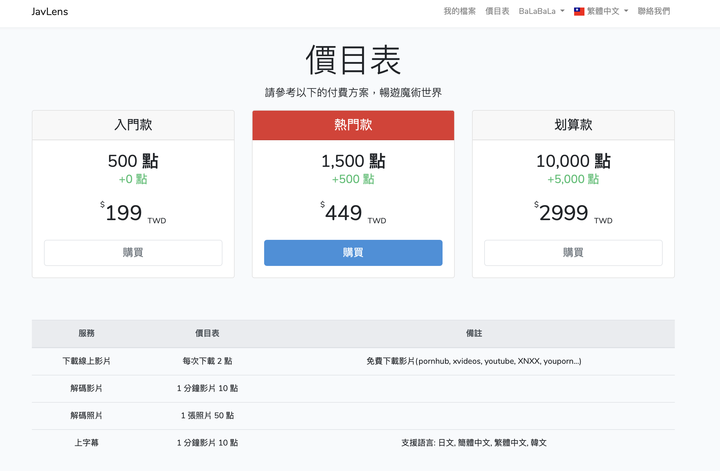Click the 備註 column header

coord(474,333)
